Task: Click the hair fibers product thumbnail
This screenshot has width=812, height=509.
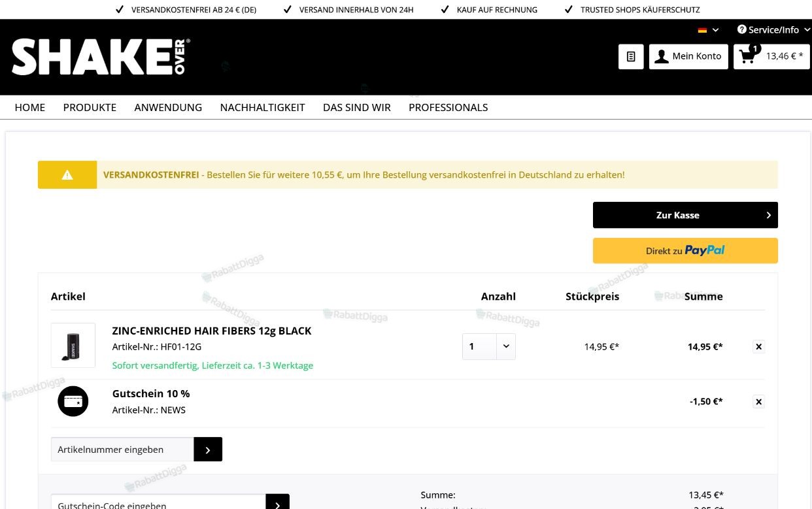Action: point(73,345)
